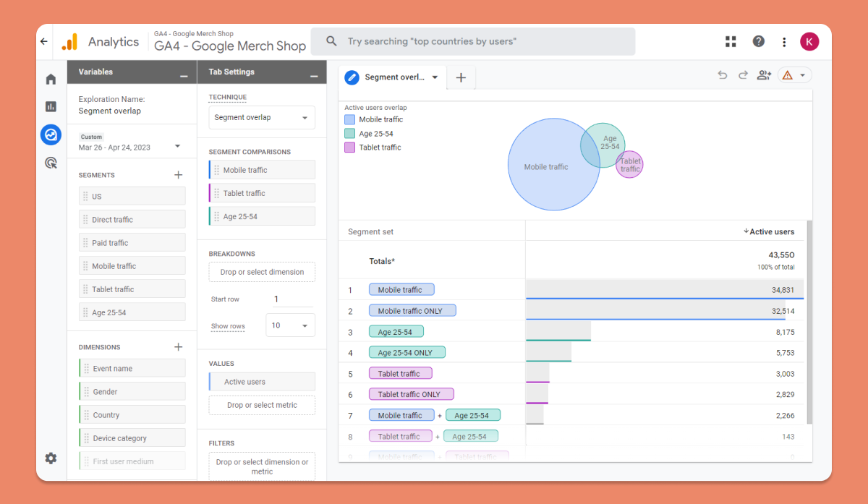Open the Home icon in left sidebar
The width and height of the screenshot is (868, 504).
51,80
